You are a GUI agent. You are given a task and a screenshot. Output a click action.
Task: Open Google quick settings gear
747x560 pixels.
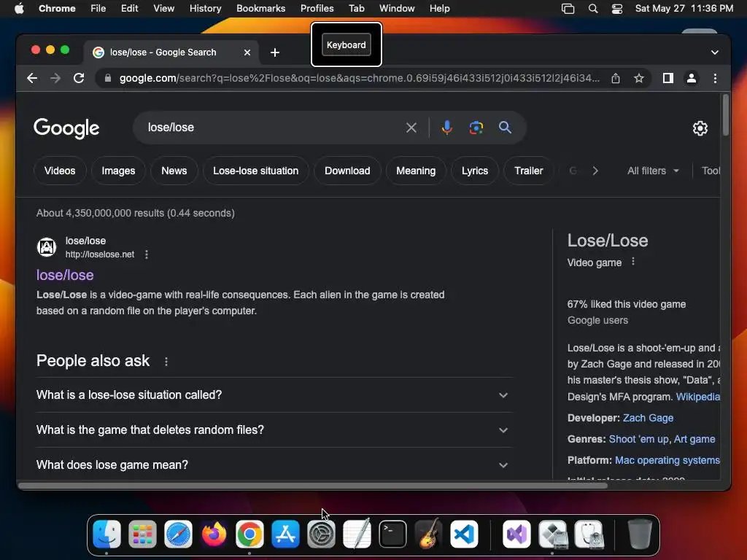click(x=700, y=128)
